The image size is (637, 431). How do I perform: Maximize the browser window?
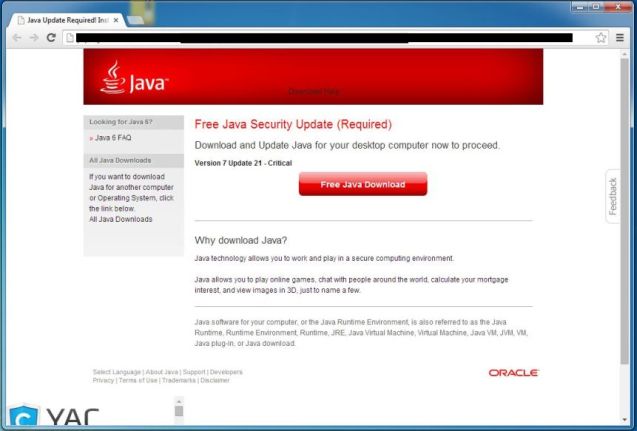pos(596,6)
